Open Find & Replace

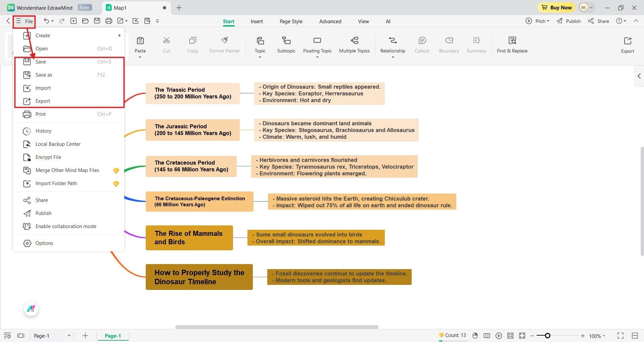click(512, 45)
